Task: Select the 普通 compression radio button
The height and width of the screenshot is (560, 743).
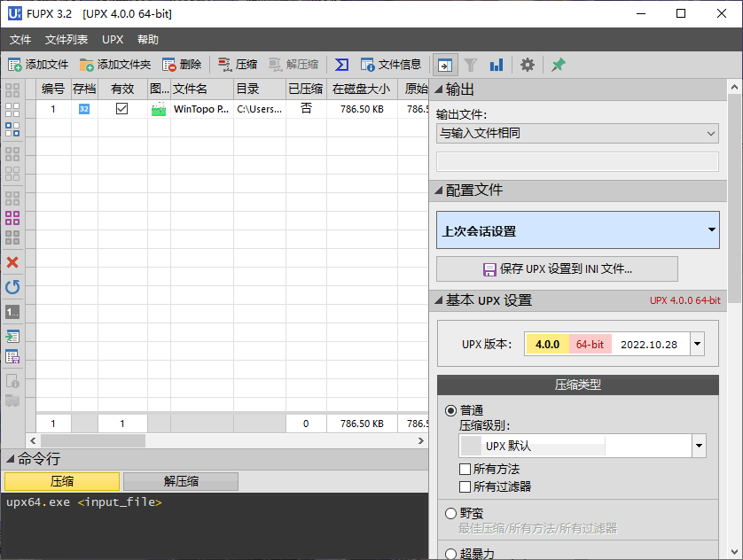Action: click(x=450, y=410)
